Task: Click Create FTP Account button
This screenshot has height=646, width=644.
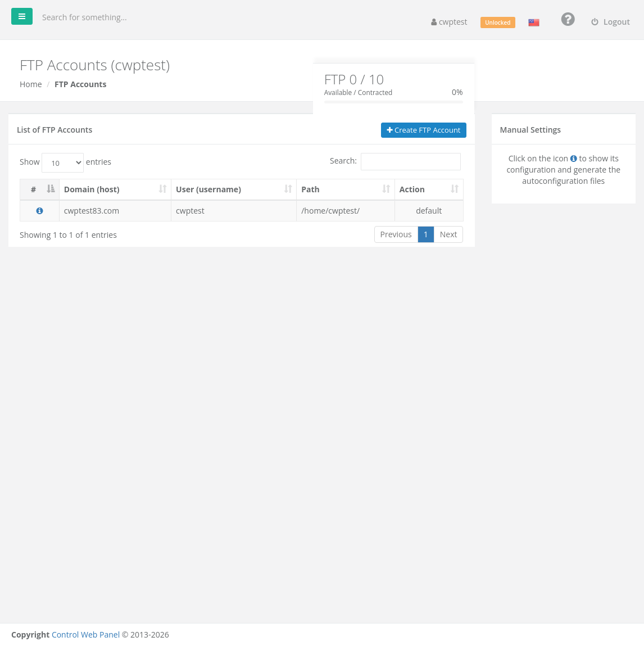Action: click(x=423, y=130)
